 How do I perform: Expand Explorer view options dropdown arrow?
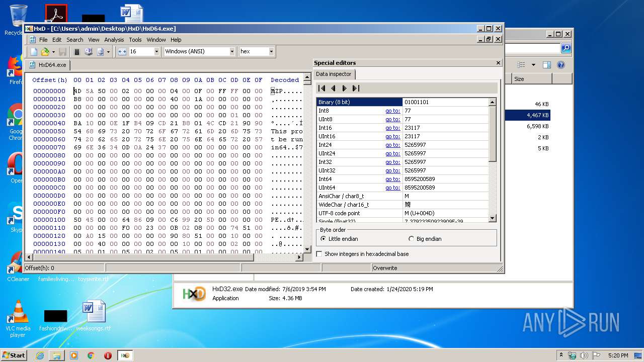(x=533, y=65)
